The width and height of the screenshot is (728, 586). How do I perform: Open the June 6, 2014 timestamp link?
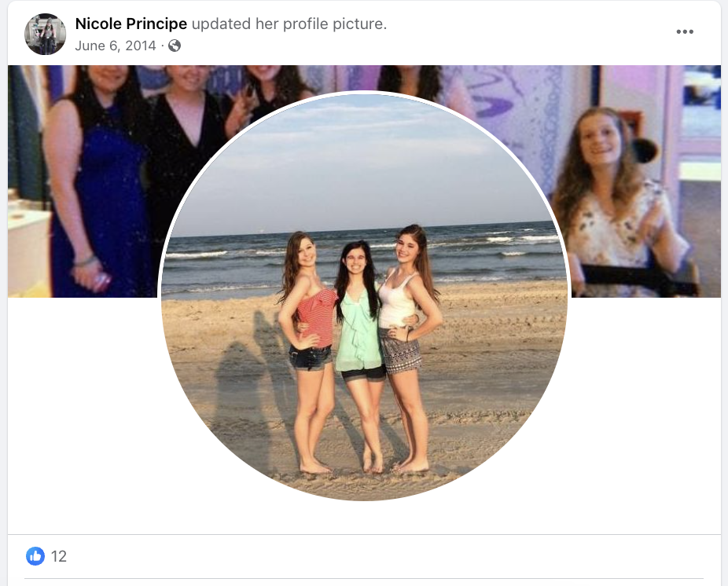click(x=115, y=46)
